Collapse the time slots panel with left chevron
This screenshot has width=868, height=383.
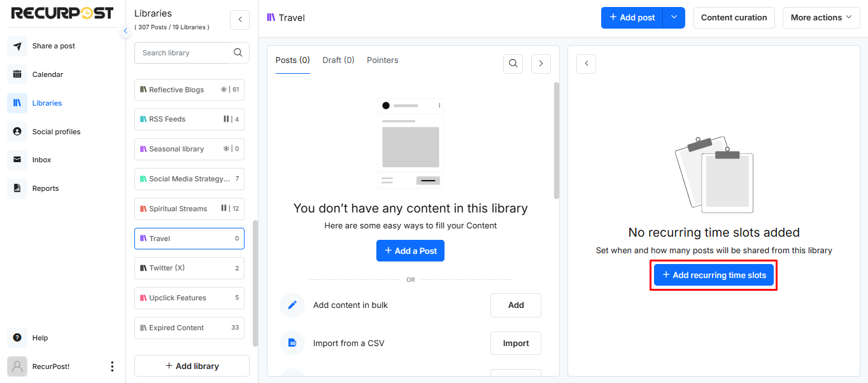[x=586, y=64]
